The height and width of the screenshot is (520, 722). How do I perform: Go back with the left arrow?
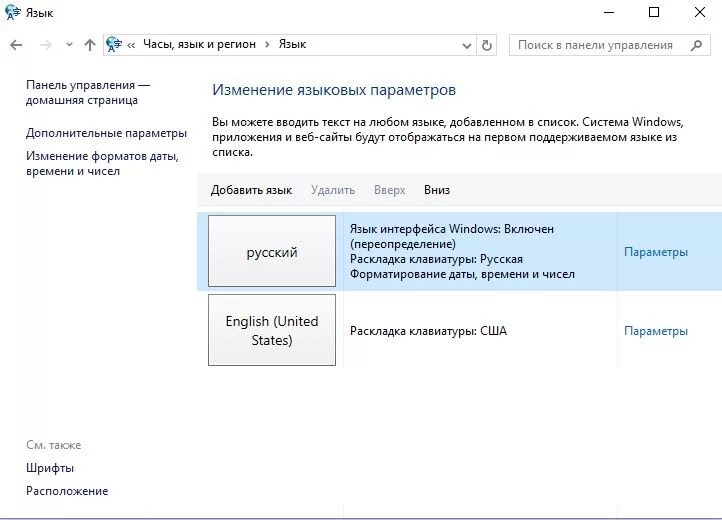16,45
